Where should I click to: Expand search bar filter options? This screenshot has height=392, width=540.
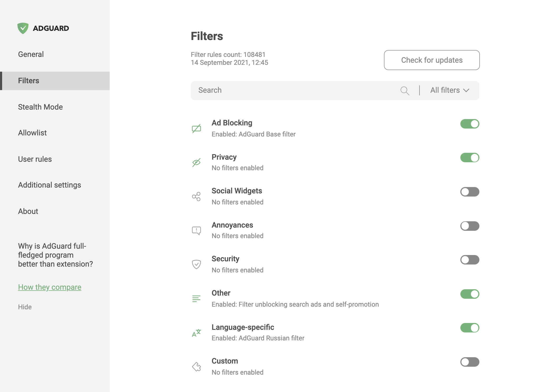click(451, 90)
